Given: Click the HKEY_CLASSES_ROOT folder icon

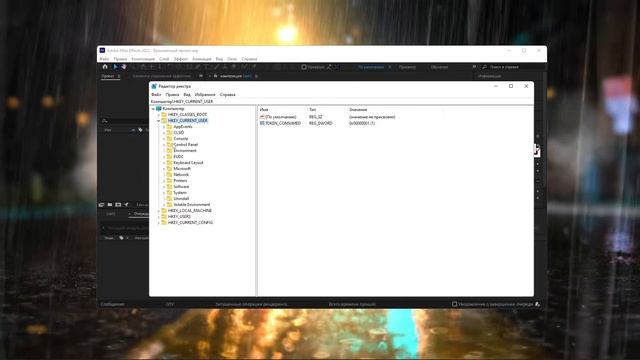Looking at the screenshot, I should [164, 115].
